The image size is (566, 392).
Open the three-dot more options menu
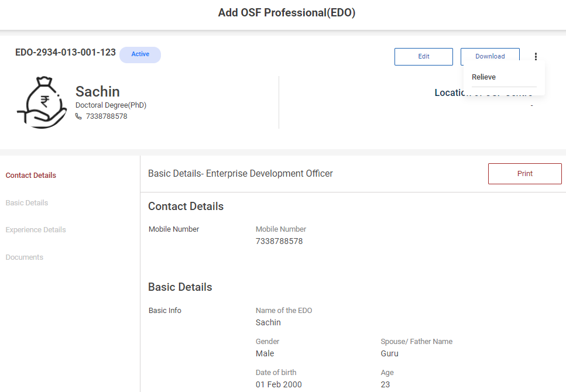click(x=536, y=57)
